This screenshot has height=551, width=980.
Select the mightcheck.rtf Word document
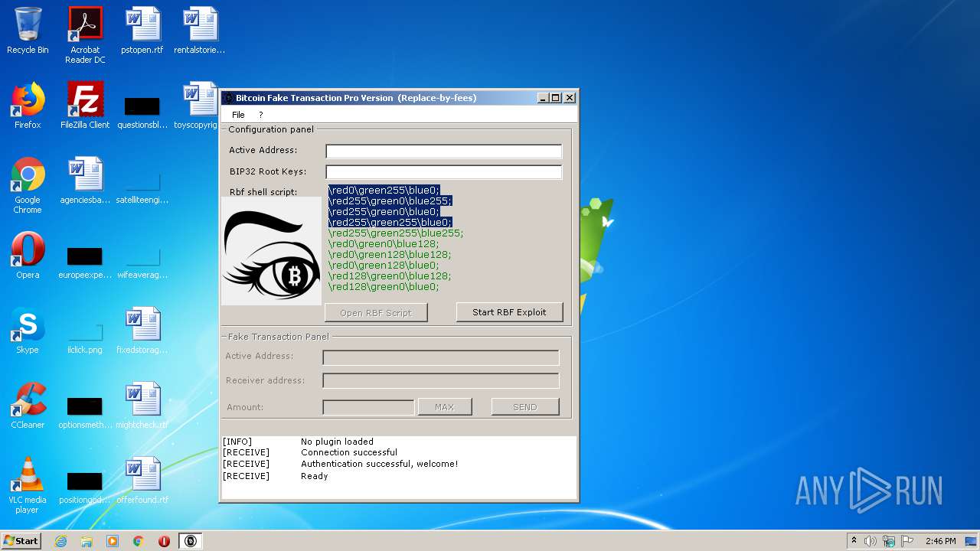(142, 406)
